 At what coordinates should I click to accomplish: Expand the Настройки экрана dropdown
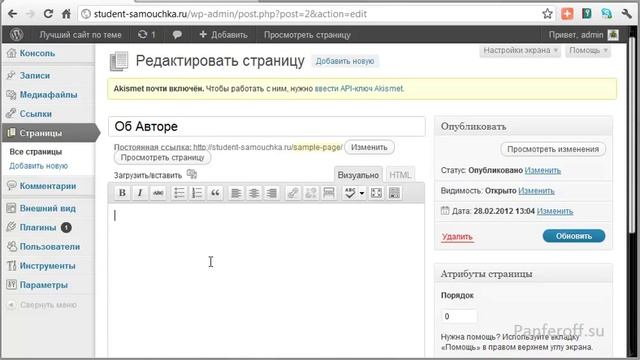tap(520, 51)
